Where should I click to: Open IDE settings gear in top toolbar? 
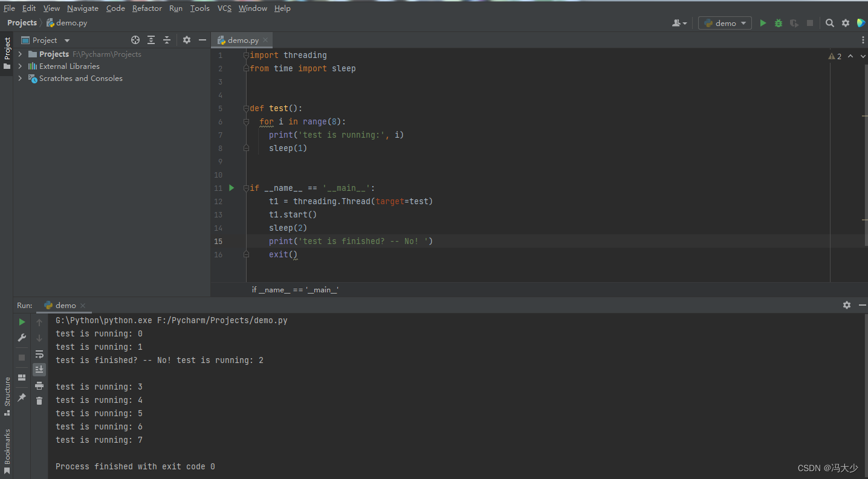(846, 23)
